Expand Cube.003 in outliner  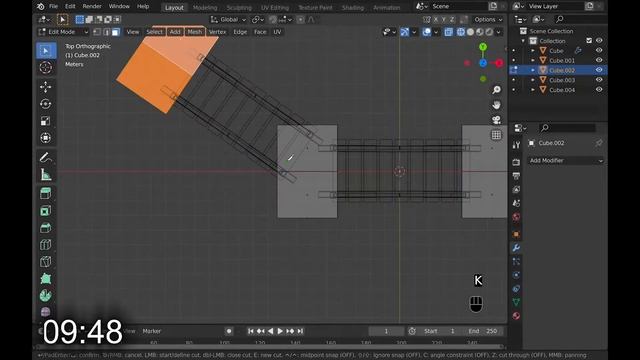coord(533,80)
